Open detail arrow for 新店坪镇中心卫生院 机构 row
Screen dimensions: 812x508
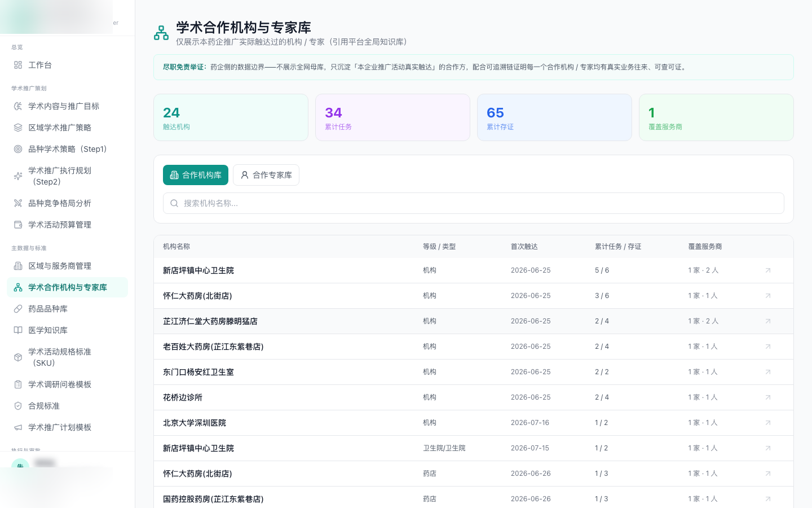coord(768,270)
